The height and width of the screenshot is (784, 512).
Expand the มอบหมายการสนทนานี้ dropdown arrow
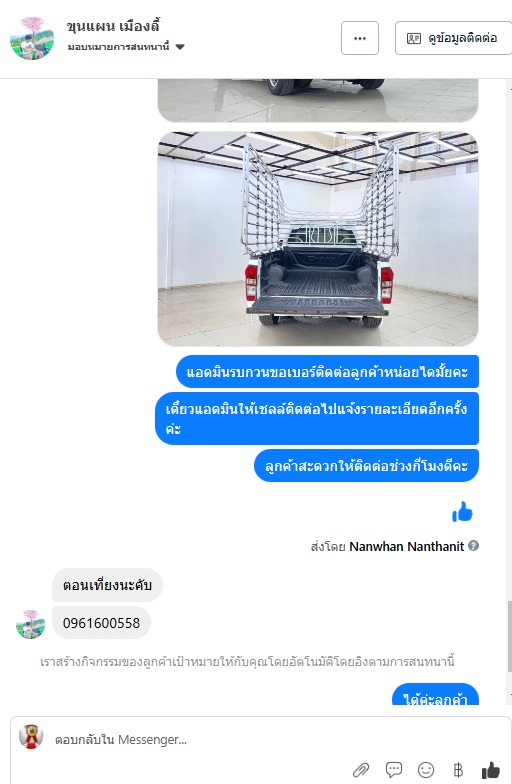coord(180,47)
